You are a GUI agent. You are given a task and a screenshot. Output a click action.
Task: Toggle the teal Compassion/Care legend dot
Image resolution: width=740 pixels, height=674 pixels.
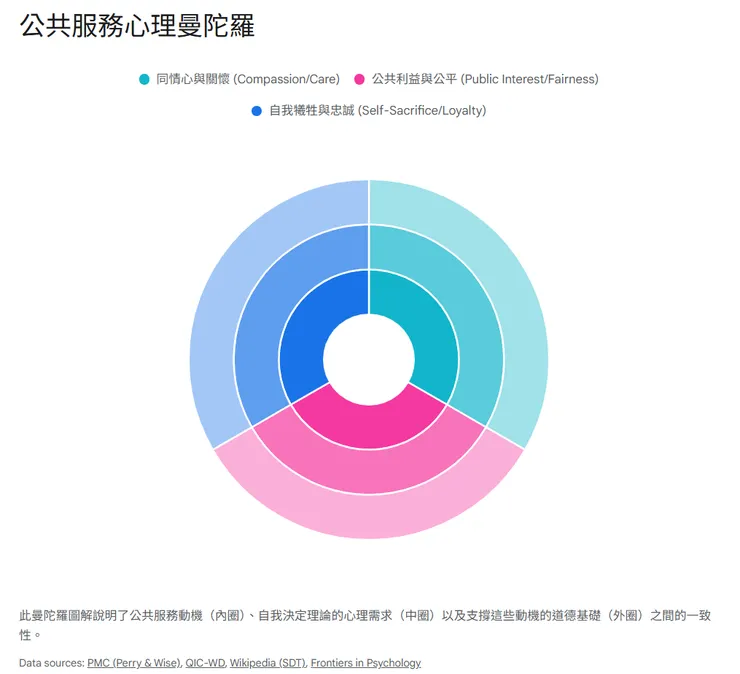[144, 79]
